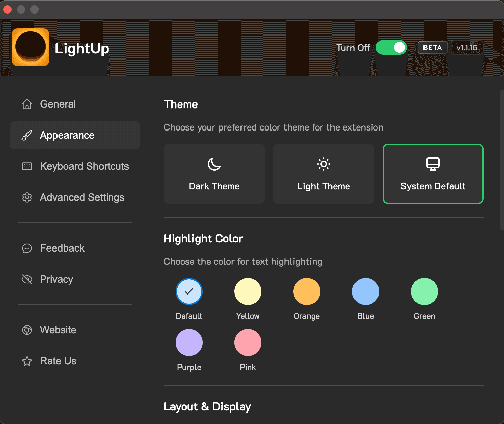504x424 pixels.
Task: Select the System Default theme button
Action: coord(433,174)
